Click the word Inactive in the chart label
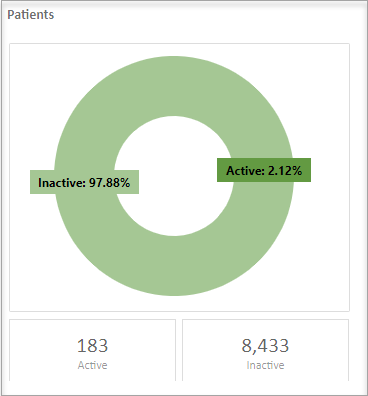The image size is (368, 396). [60, 183]
